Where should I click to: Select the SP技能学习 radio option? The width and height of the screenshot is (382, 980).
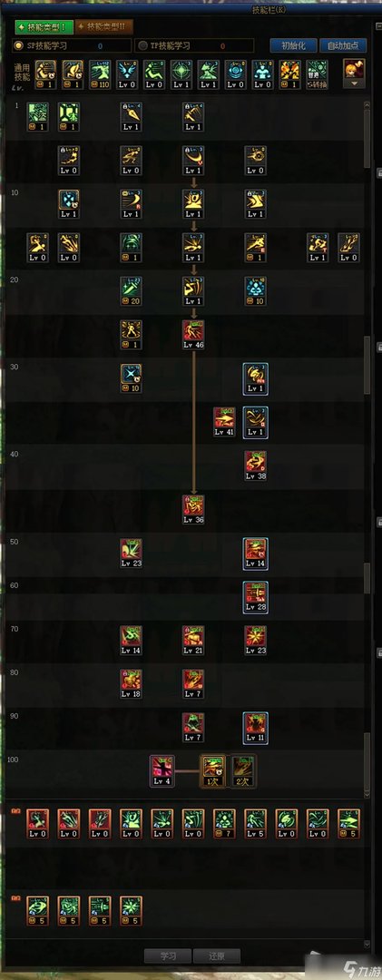(41, 45)
